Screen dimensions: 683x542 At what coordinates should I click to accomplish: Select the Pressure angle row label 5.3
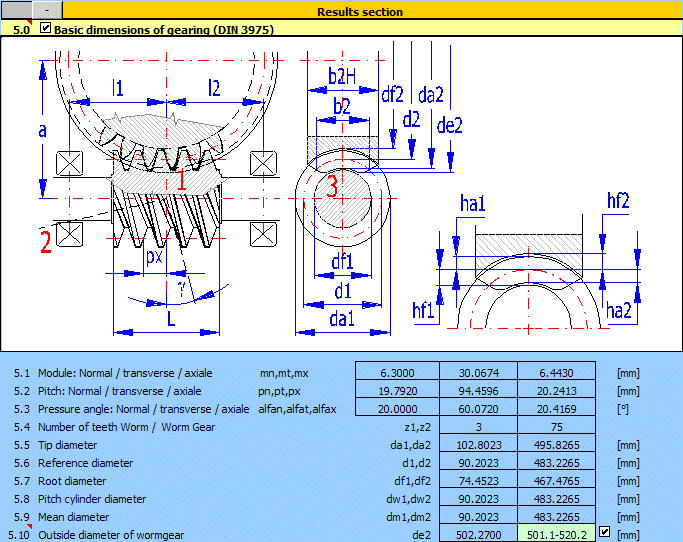tap(143, 409)
